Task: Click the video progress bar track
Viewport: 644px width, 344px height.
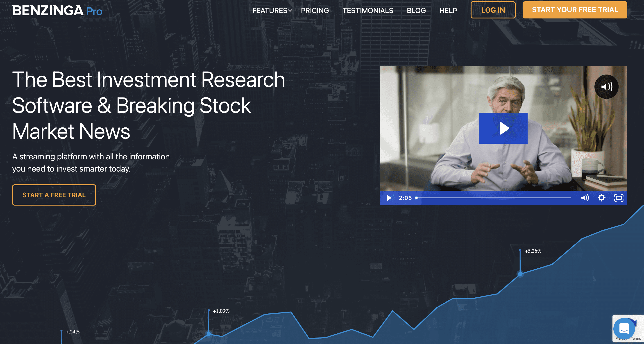Action: point(494,198)
